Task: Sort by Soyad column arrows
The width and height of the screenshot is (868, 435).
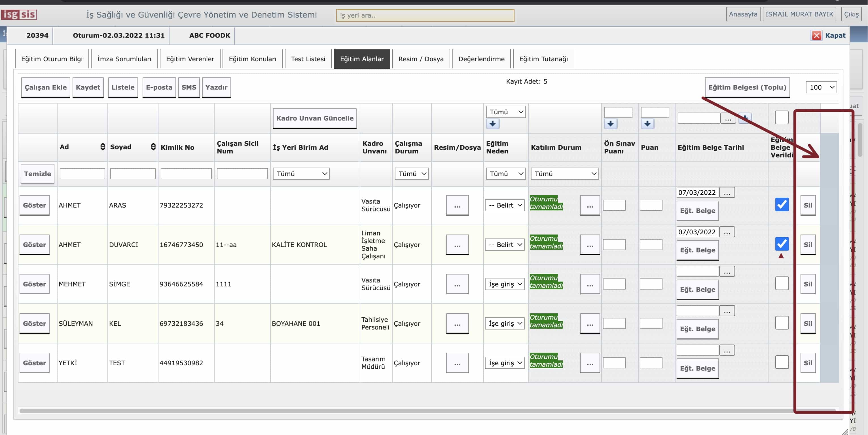Action: [153, 147]
